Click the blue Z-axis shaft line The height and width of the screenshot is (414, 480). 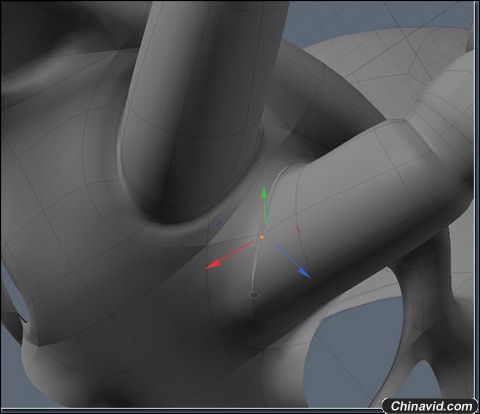click(286, 256)
